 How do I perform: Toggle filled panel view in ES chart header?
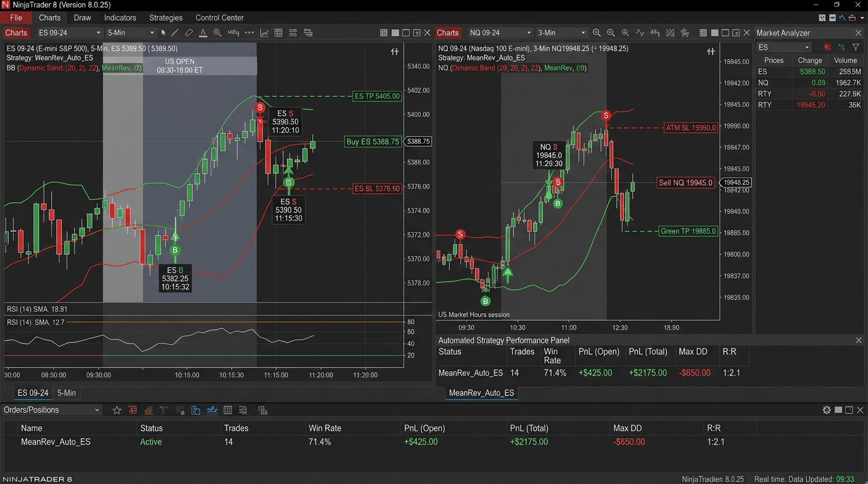point(396,33)
